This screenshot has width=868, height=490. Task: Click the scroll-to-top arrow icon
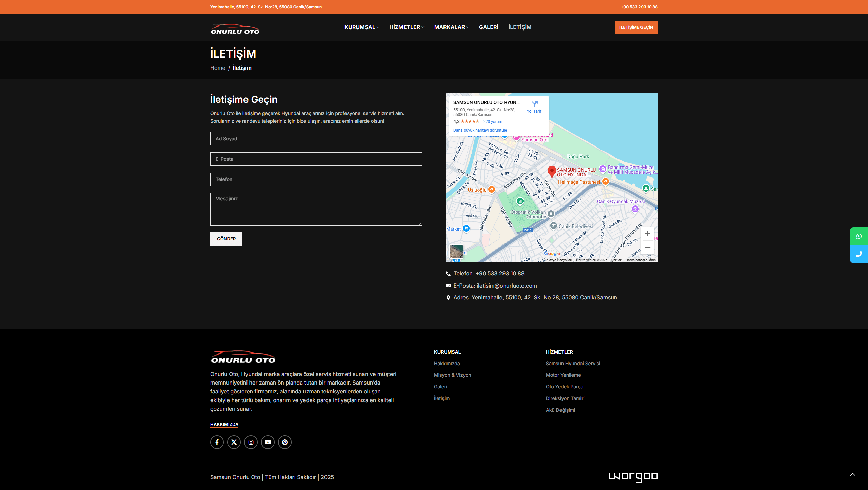(x=853, y=475)
